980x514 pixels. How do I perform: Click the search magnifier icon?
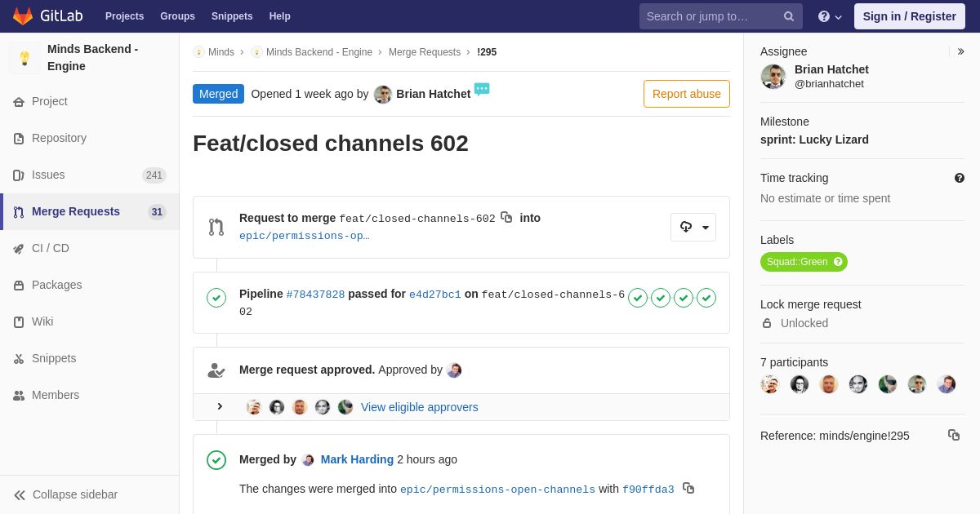coord(789,16)
